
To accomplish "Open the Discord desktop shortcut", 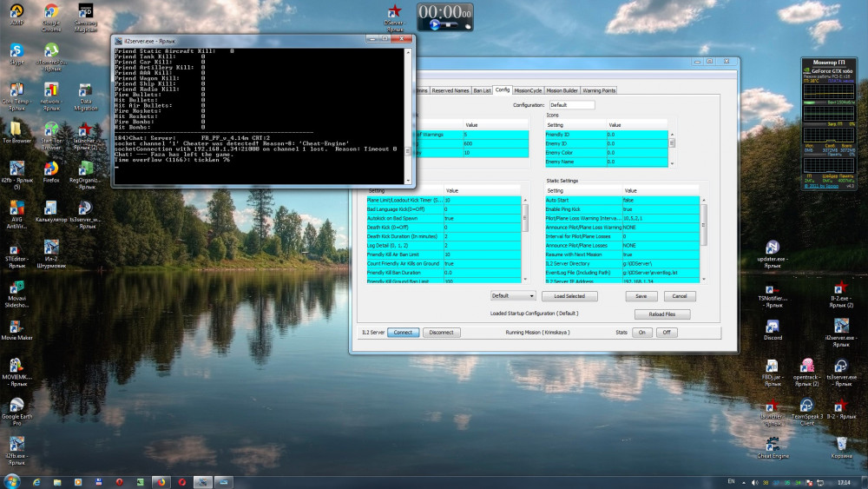I will coord(772,327).
